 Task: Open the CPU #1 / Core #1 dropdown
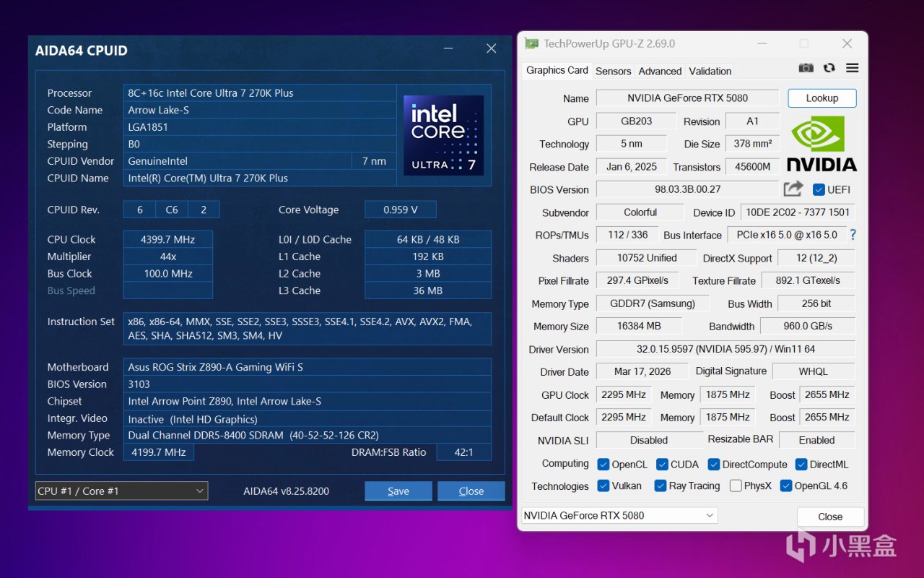(x=121, y=491)
